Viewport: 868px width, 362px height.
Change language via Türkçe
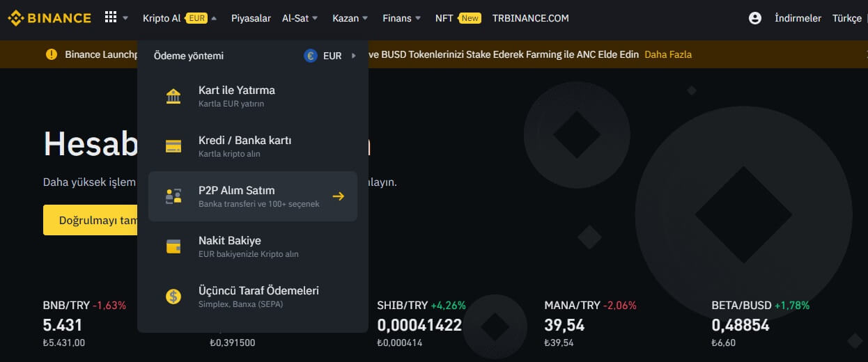[847, 18]
